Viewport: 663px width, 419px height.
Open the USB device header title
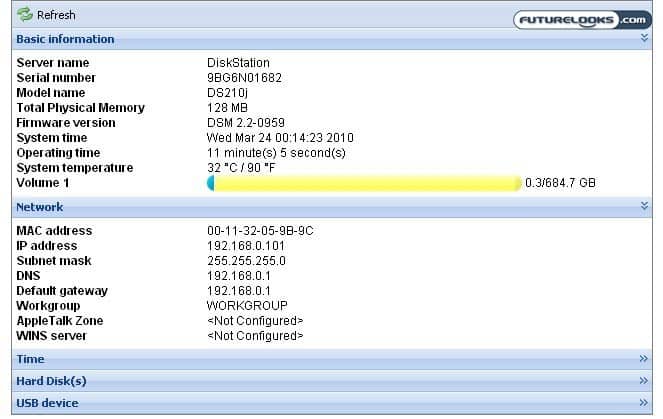pos(47,403)
